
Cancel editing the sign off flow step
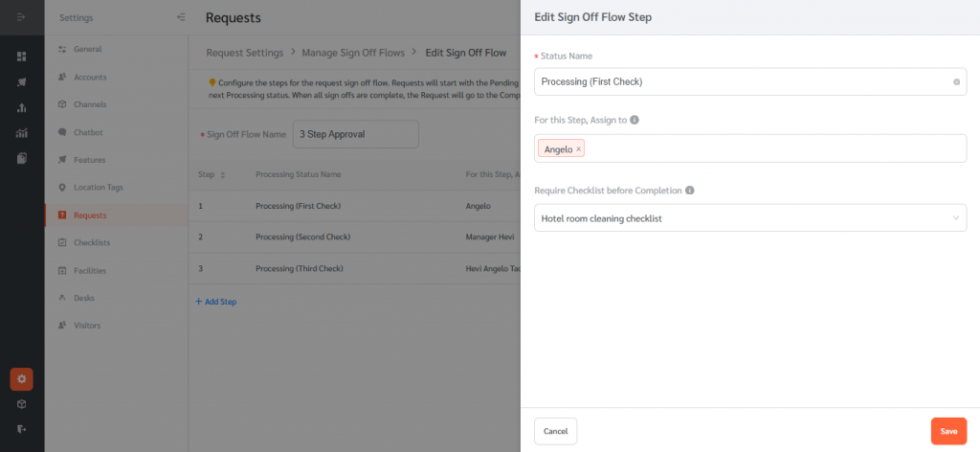tap(555, 431)
